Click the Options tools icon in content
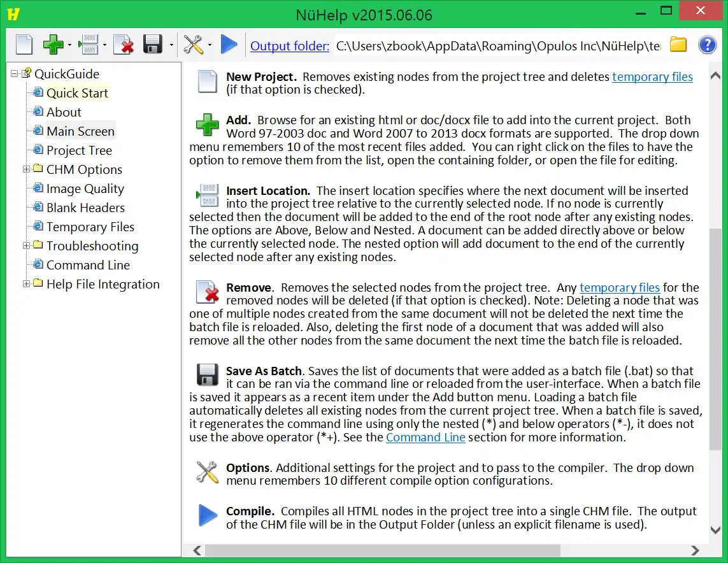Viewport: 728px width, 563px height. pos(207,472)
